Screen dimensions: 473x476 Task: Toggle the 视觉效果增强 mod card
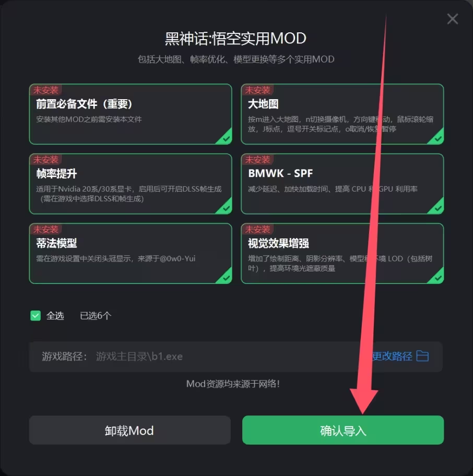[x=342, y=254]
